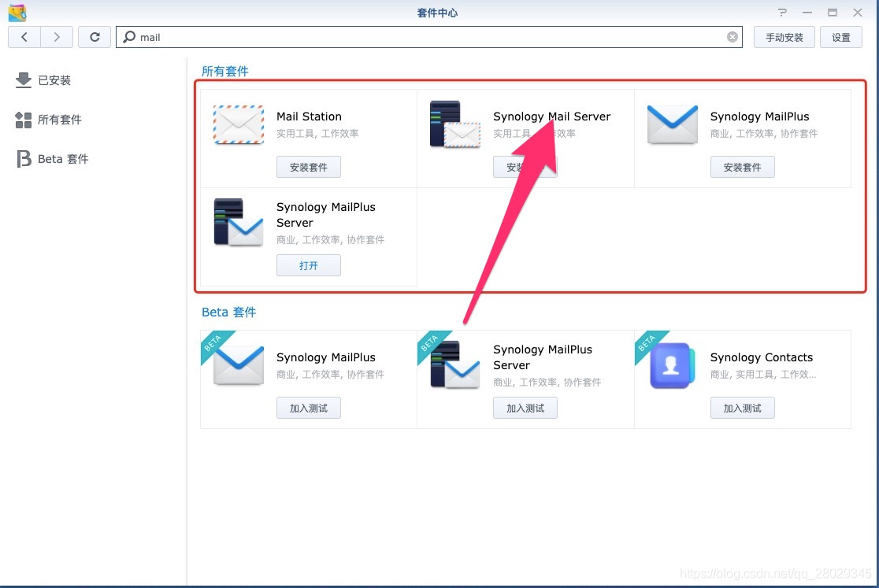Click the 已安装 download icon in sidebar
Screen dimensions: 879x588
24,80
